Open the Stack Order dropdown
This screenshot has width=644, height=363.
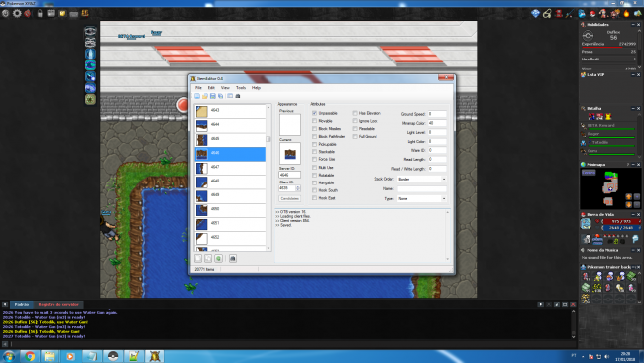[421, 180]
